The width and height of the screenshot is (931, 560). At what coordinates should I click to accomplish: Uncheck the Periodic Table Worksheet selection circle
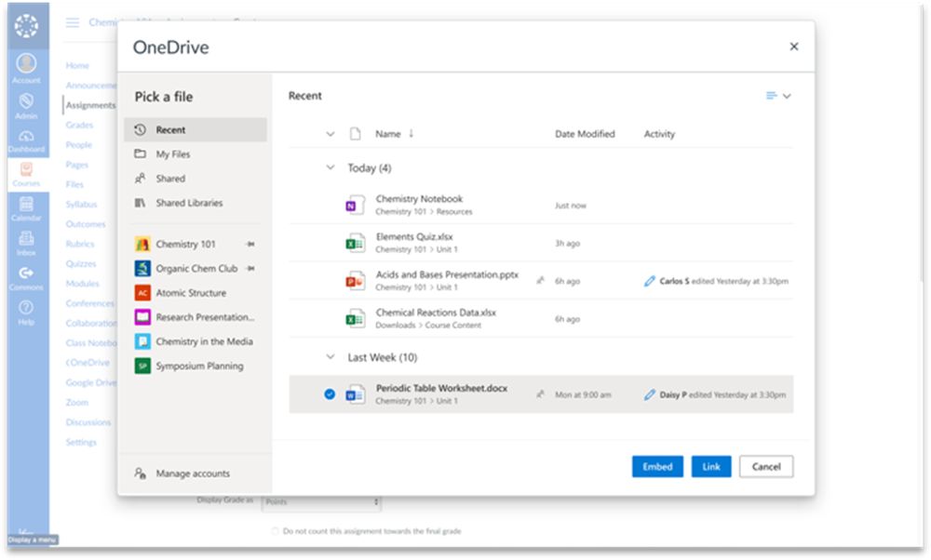329,394
